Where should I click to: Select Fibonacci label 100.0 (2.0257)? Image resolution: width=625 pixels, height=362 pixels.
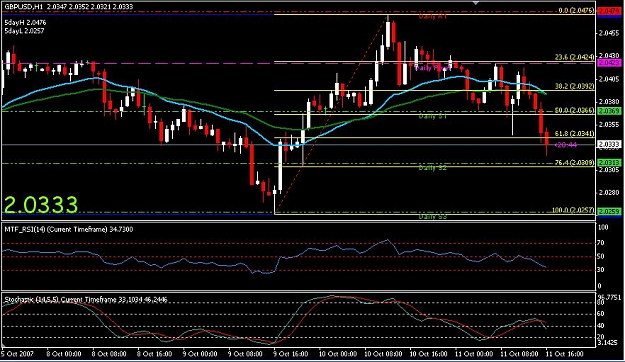click(x=573, y=210)
